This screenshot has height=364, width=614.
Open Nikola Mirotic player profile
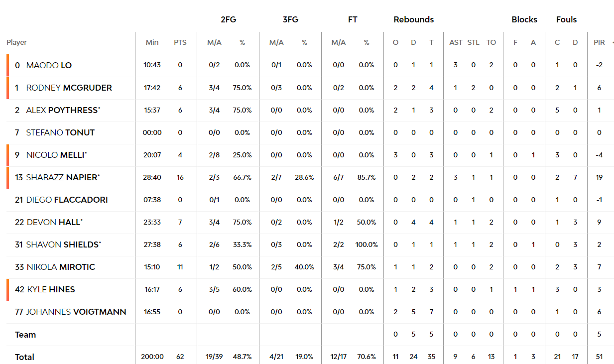pyautogui.click(x=61, y=267)
